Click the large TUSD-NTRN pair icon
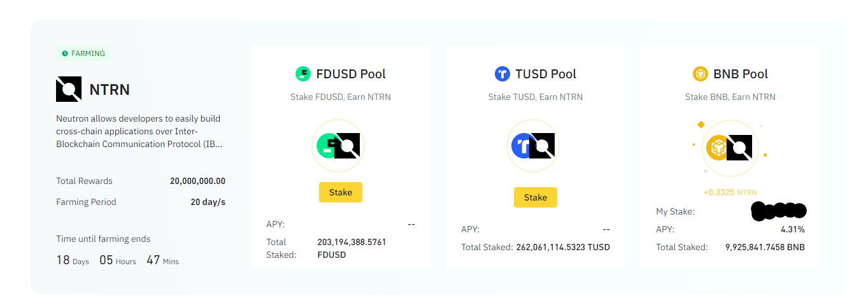This screenshot has height=303, width=868. pos(533,146)
